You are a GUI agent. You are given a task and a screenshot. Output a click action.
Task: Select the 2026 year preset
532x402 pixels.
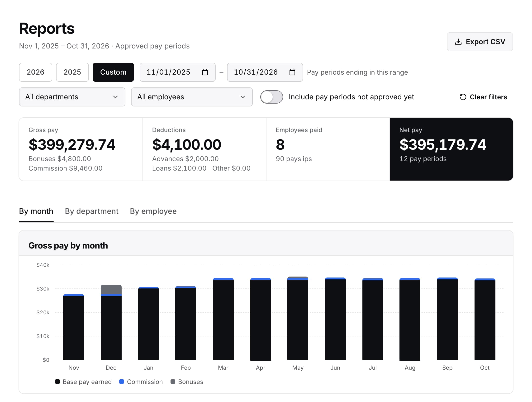click(x=36, y=72)
